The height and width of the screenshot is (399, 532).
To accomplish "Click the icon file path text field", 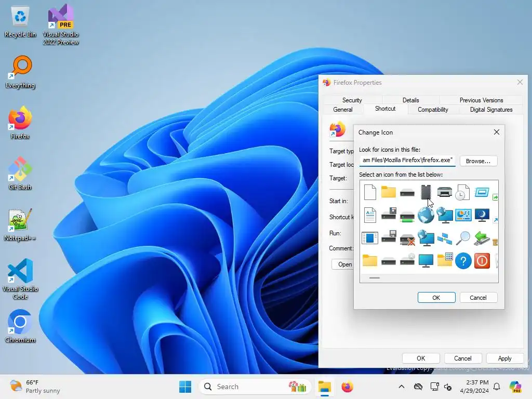I will click(x=407, y=161).
